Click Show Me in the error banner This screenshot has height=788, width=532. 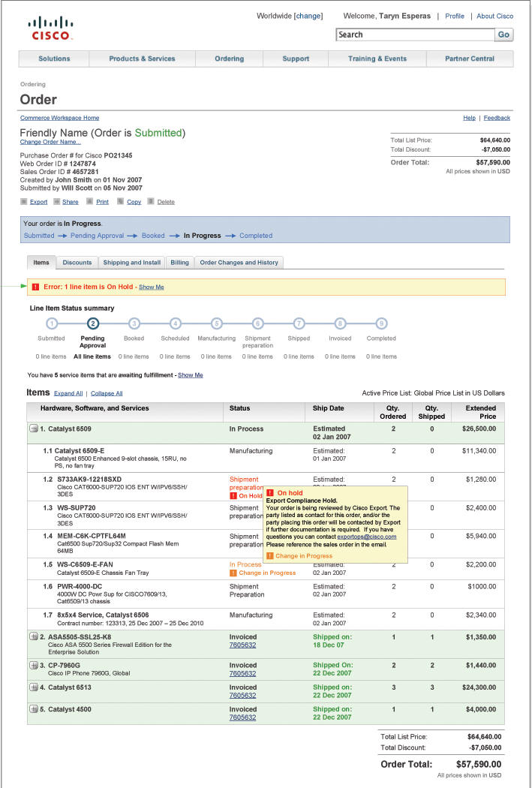pos(152,287)
